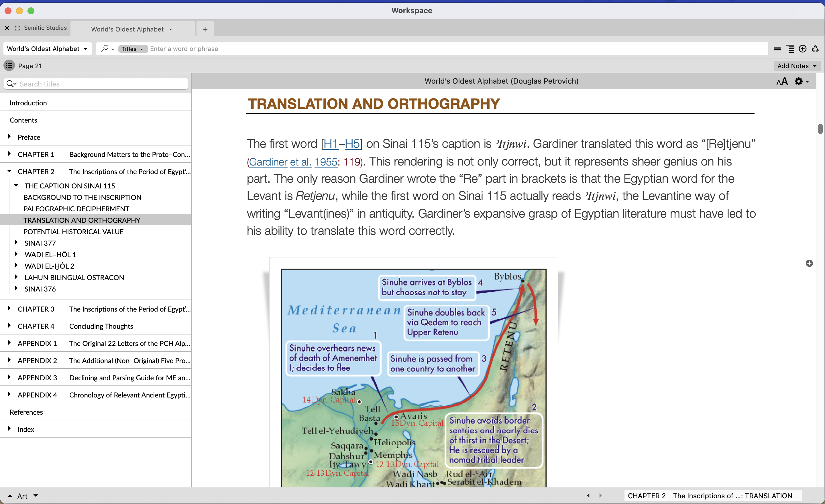Image resolution: width=825 pixels, height=504 pixels.
Task: Collapse CHAPTER 2 in the contents tree
Action: pyautogui.click(x=9, y=171)
